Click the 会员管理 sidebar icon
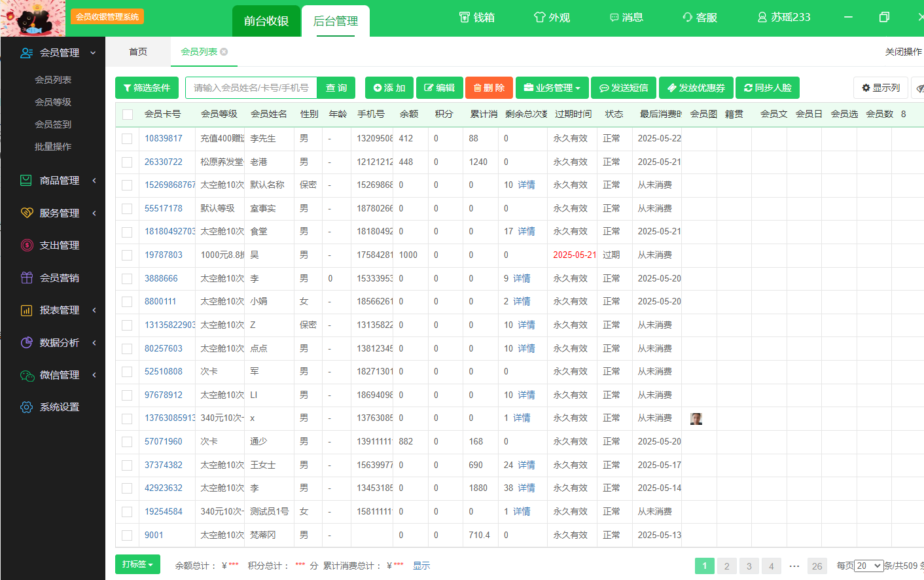924x580 pixels. click(27, 53)
